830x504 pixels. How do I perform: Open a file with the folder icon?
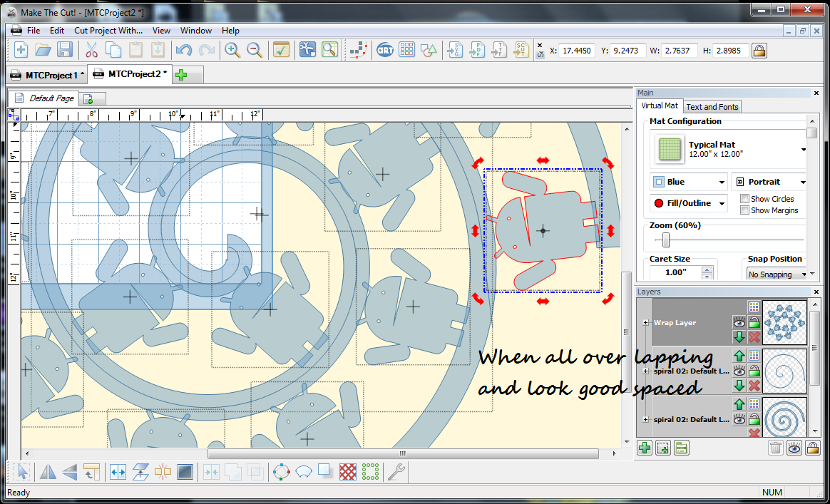[43, 51]
